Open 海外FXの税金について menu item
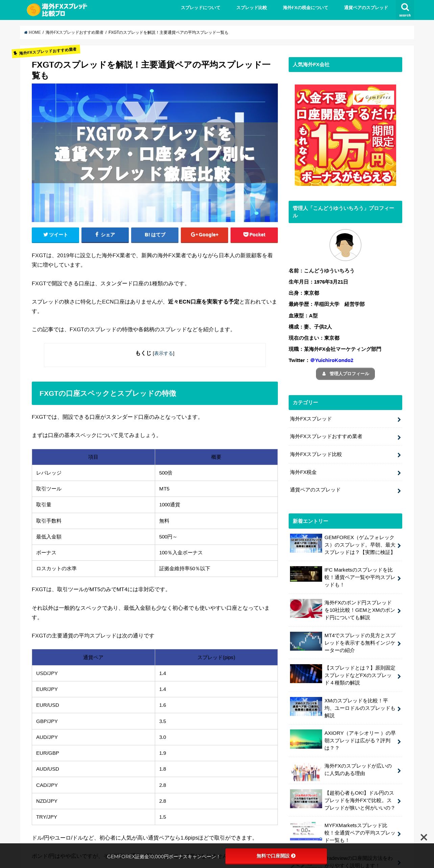Screen dimensions: 434x868 [305, 8]
